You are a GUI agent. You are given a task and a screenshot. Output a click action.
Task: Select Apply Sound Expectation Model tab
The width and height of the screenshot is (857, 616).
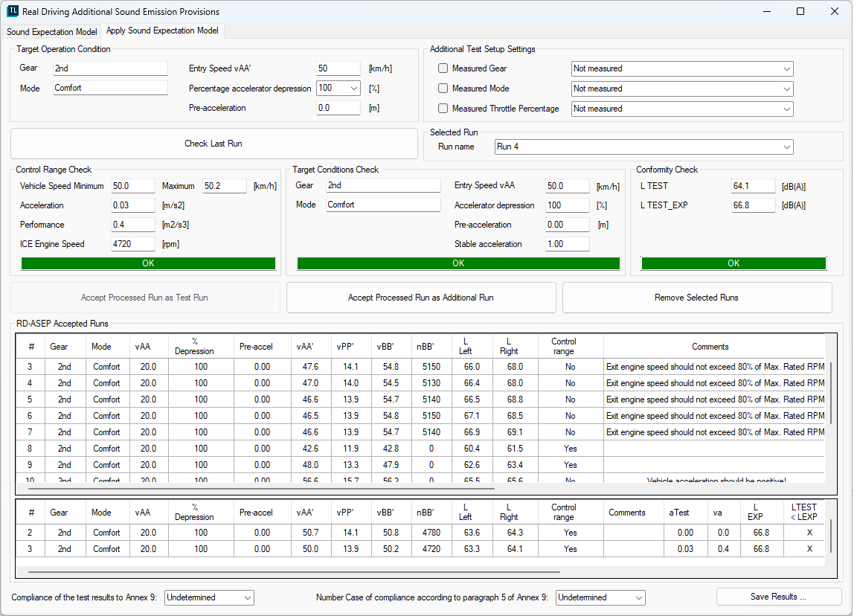[x=162, y=31]
